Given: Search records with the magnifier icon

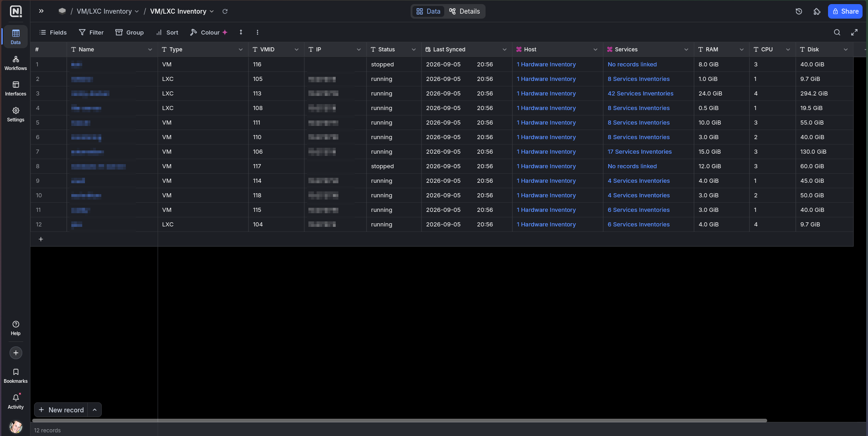Looking at the screenshot, I should pyautogui.click(x=837, y=32).
